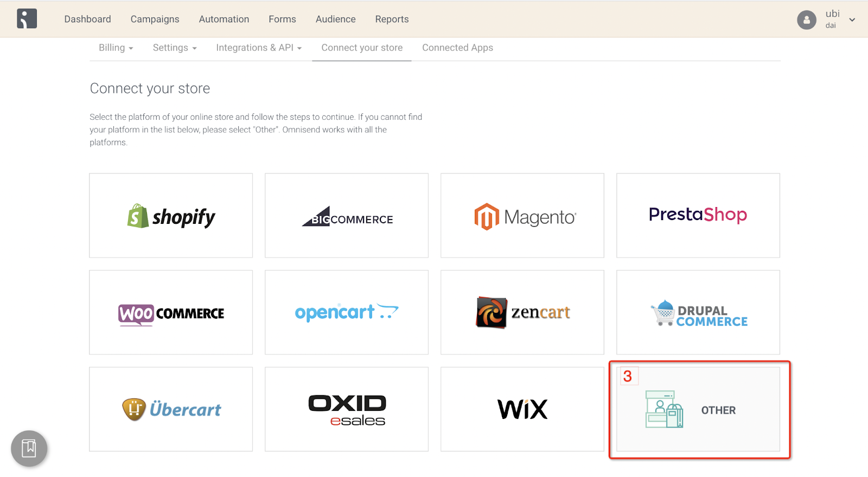View the Reports page

(x=392, y=19)
